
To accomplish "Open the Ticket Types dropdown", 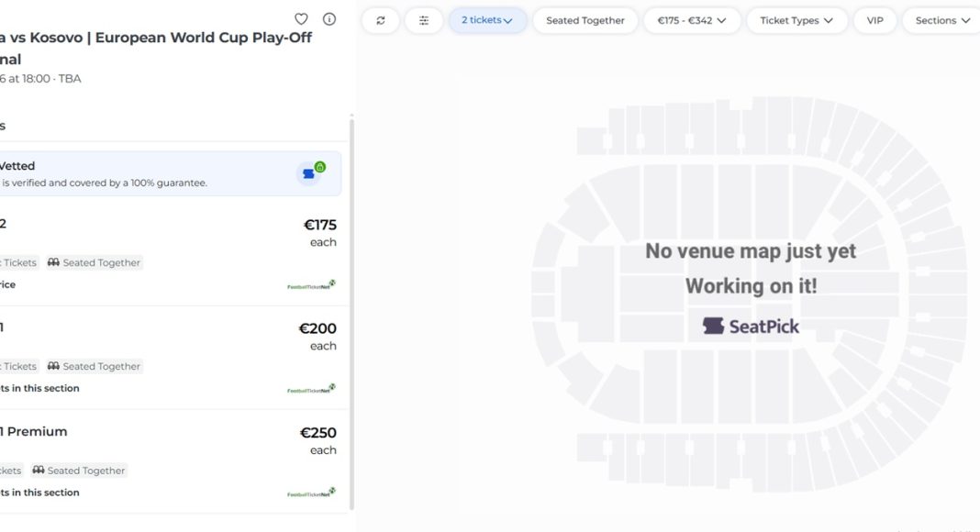I will [x=796, y=20].
